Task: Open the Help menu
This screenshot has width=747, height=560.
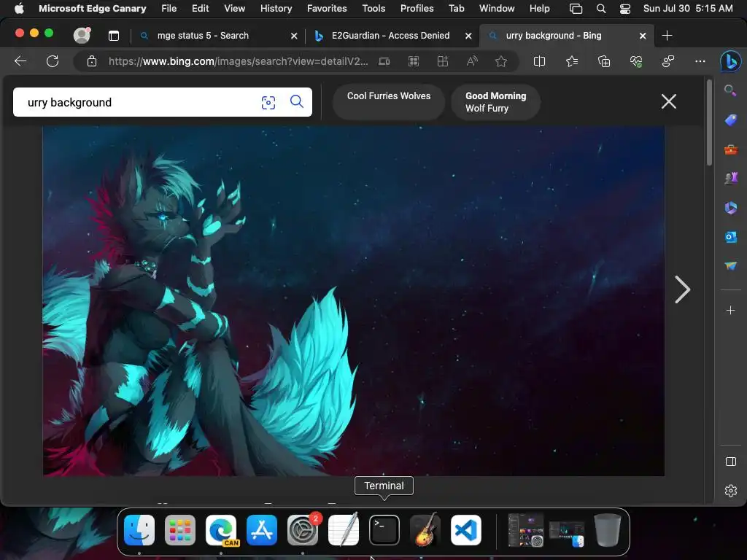Action: point(539,8)
